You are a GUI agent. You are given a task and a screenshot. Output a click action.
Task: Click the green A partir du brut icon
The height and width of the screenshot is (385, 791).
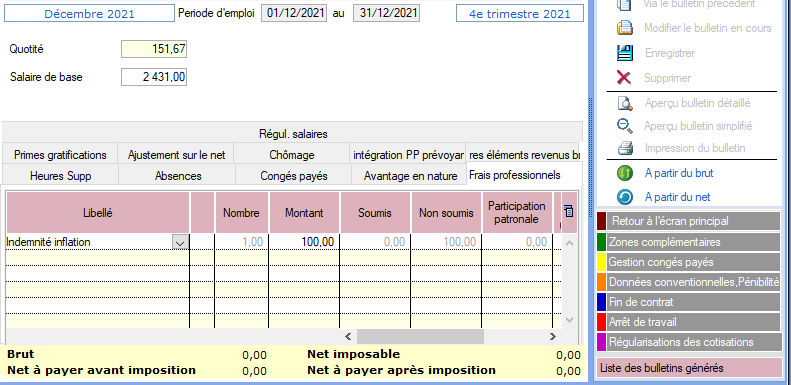tap(625, 173)
